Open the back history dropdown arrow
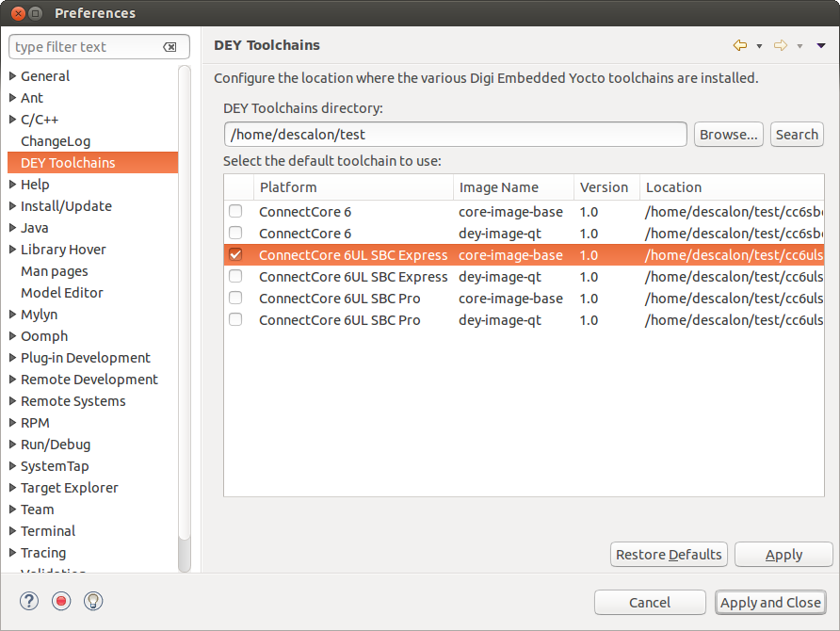Screen dimensions: 840x631 click(x=759, y=46)
